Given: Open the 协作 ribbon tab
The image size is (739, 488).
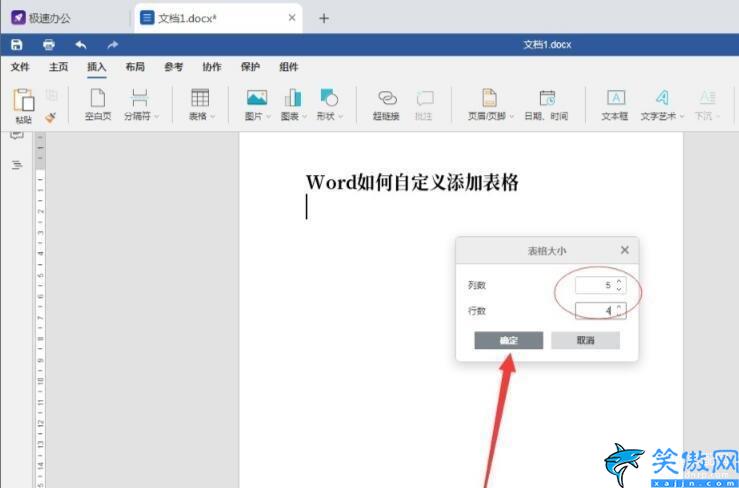Looking at the screenshot, I should [x=212, y=67].
